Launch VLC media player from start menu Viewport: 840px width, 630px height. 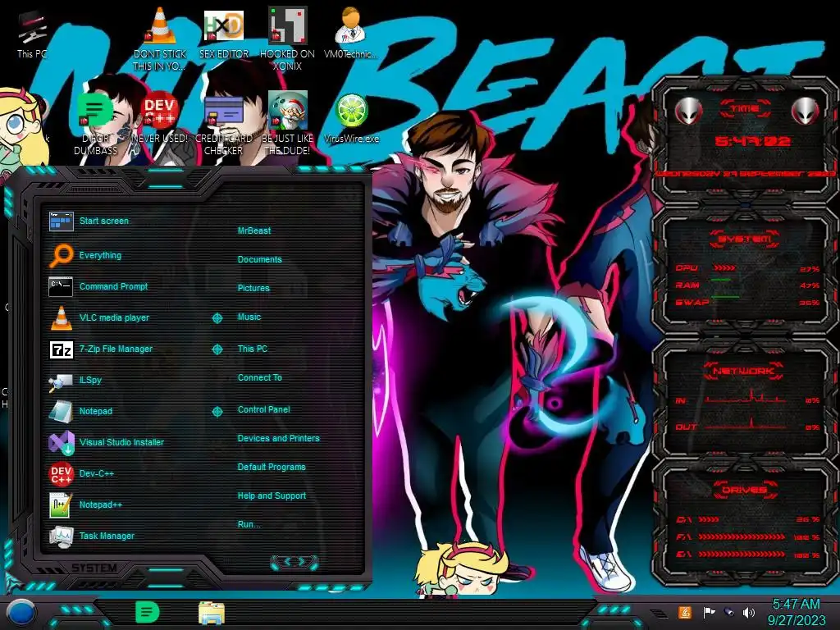click(99, 317)
